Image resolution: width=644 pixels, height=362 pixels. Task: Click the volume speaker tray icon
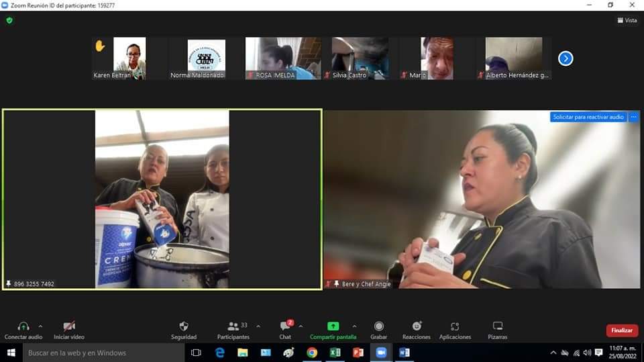pos(588,353)
